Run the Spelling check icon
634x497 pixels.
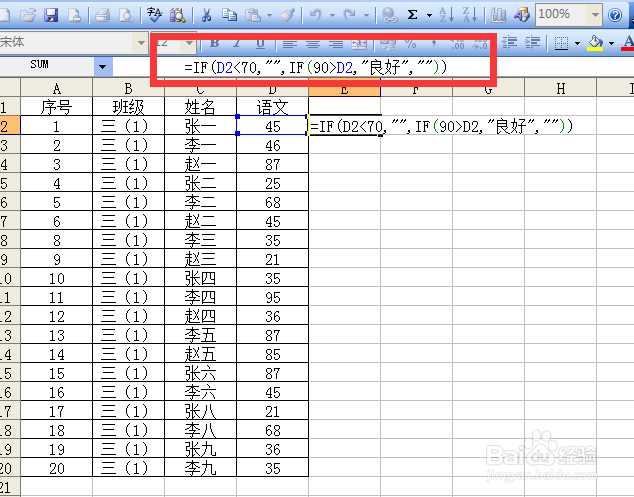pos(154,15)
